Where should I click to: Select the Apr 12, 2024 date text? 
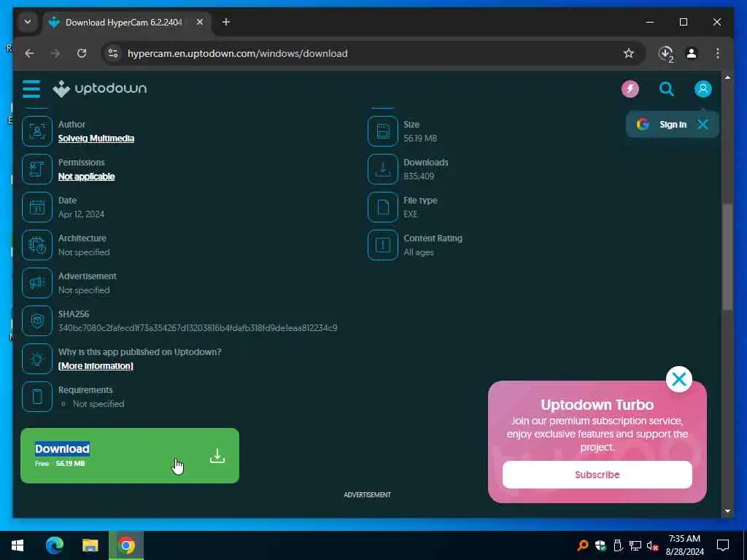click(x=81, y=214)
